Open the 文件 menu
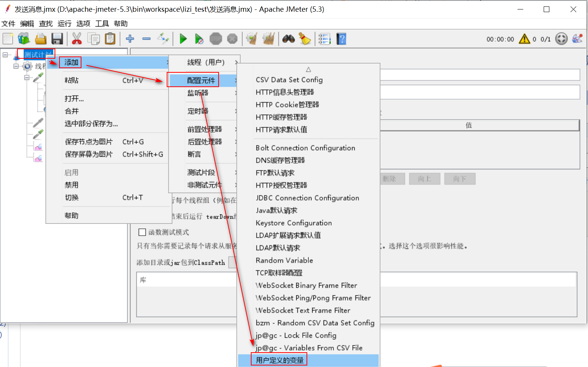The width and height of the screenshot is (588, 367). [x=8, y=23]
